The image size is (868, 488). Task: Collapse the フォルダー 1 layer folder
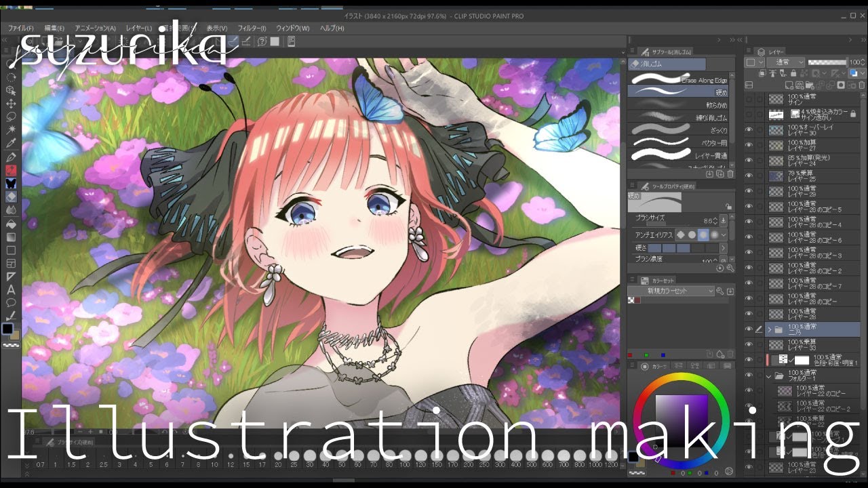[770, 375]
